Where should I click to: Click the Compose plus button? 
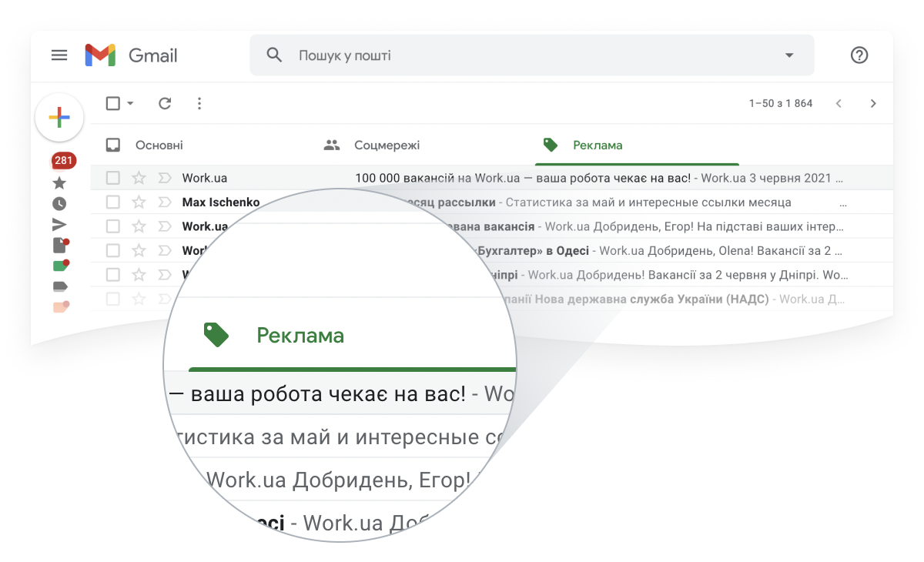click(59, 117)
